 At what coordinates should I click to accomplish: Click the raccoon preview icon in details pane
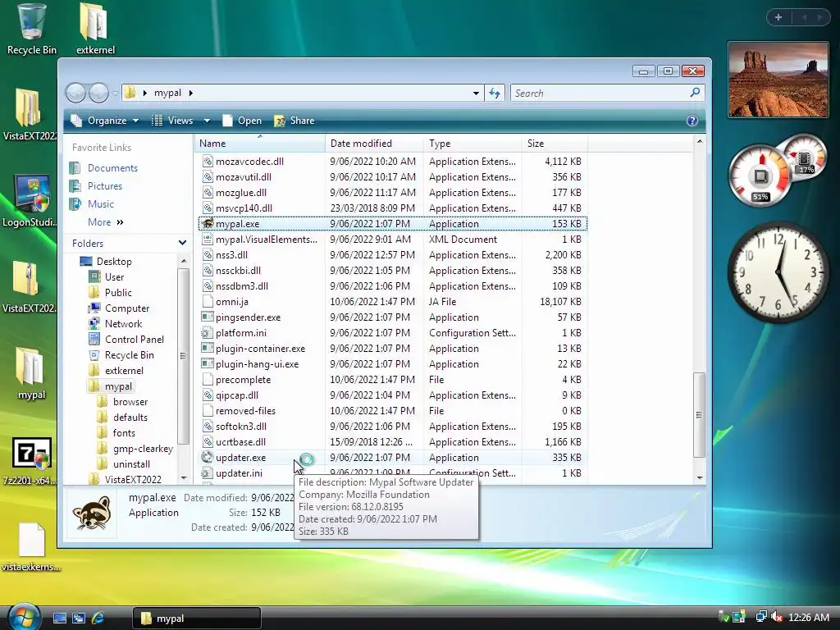coord(92,513)
